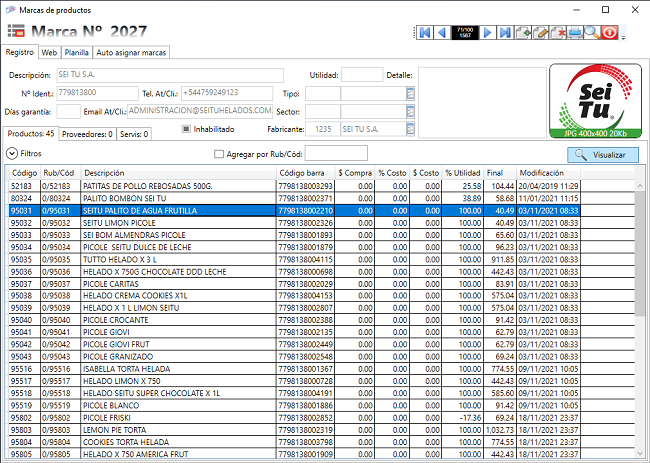The image size is (650, 463).
Task: Click the record counter display in the toolbar
Action: click(465, 32)
